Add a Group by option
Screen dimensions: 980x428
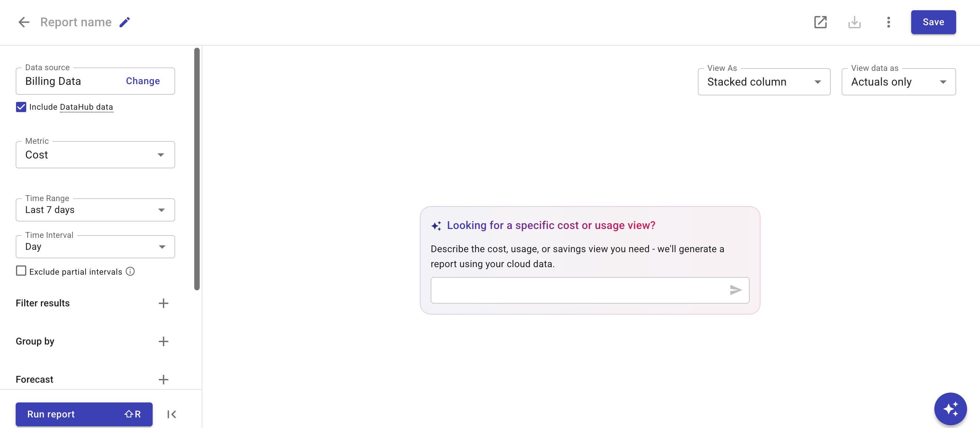coord(163,341)
